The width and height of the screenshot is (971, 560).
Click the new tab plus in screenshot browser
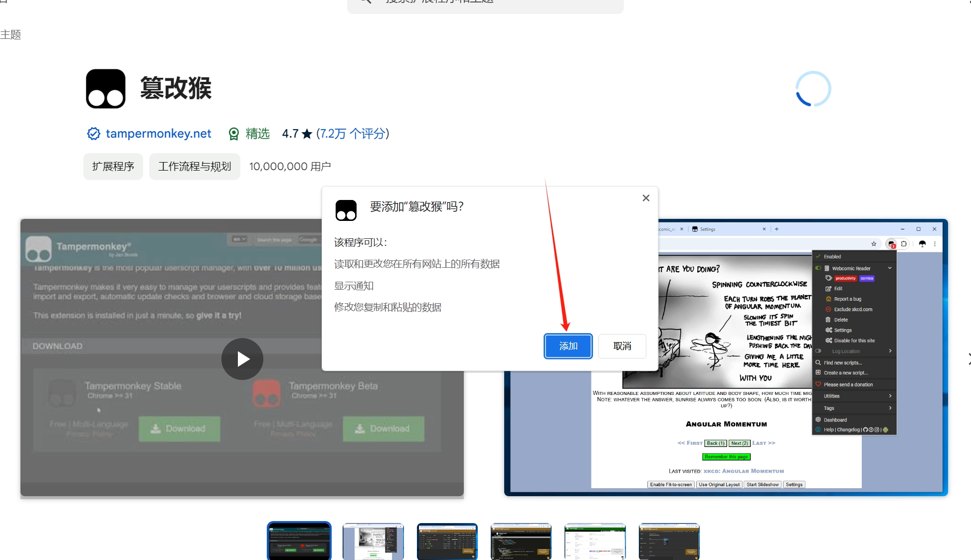click(x=777, y=229)
